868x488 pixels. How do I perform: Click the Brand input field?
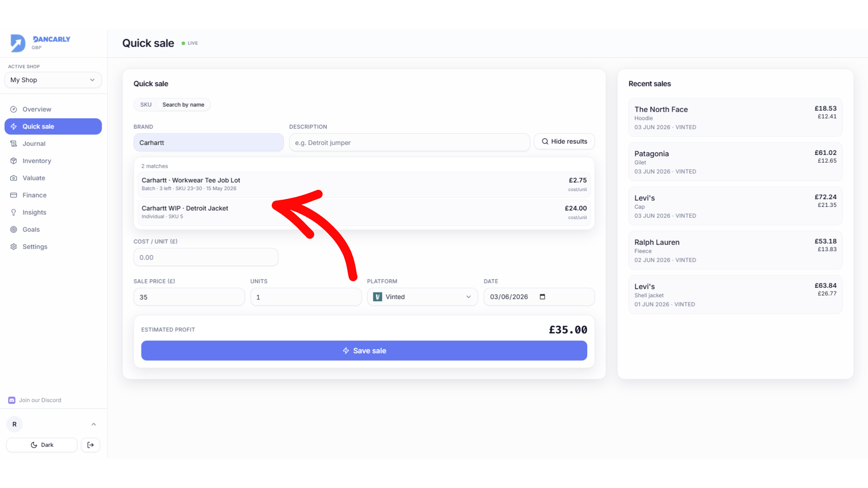pyautogui.click(x=208, y=142)
